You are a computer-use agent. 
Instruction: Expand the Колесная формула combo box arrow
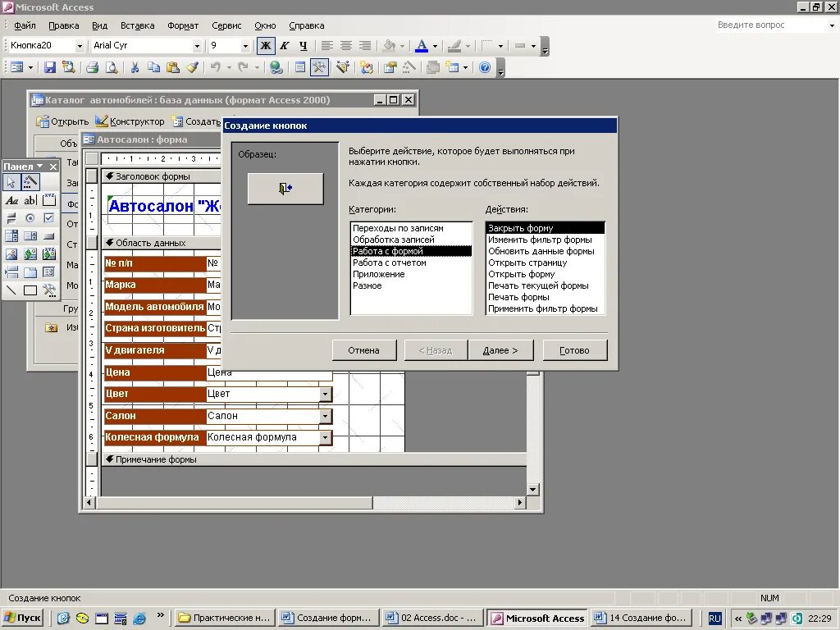pyautogui.click(x=325, y=438)
